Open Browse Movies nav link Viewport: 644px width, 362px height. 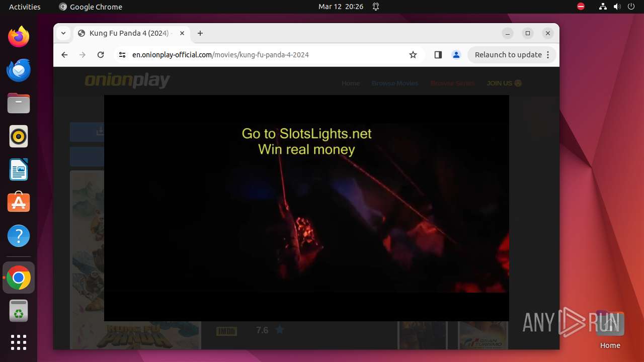point(395,83)
